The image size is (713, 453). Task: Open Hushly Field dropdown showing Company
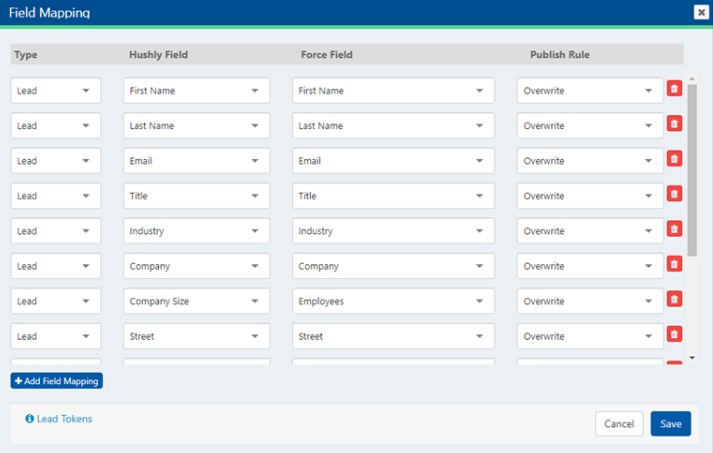pos(196,266)
